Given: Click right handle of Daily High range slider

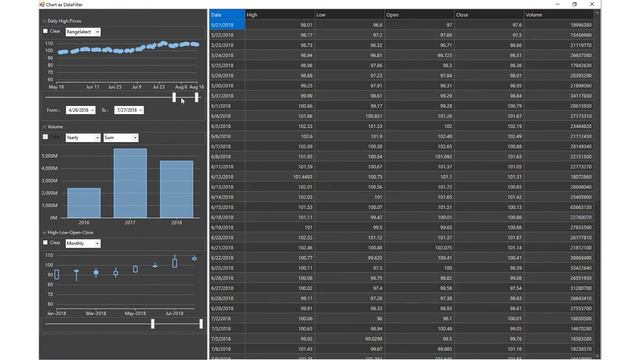Looking at the screenshot, I should click(197, 97).
